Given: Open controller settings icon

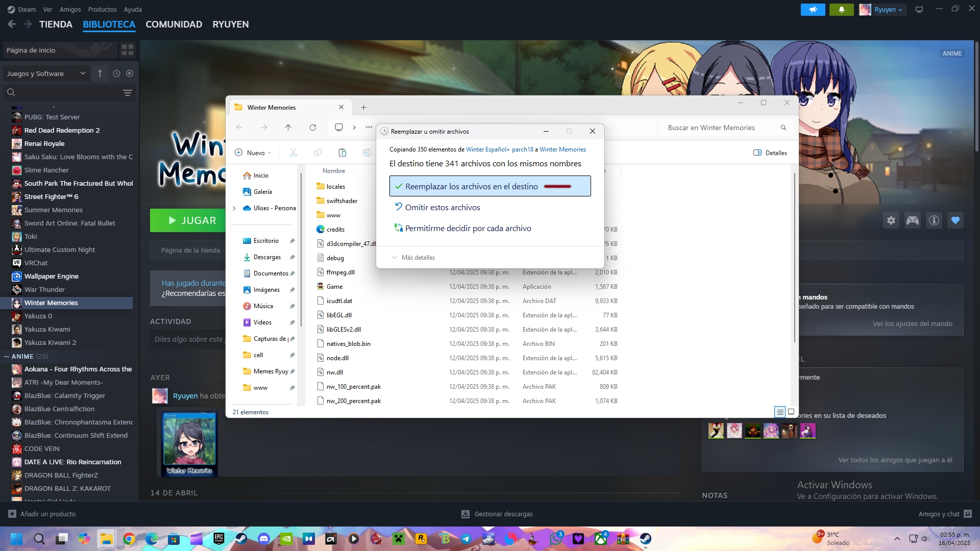Looking at the screenshot, I should click(913, 220).
